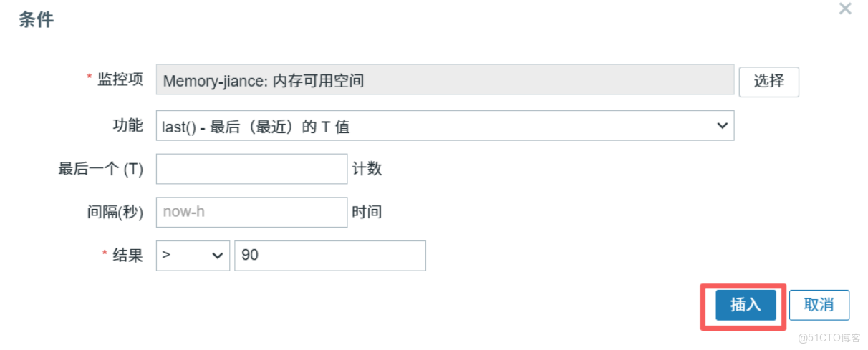Click the 结果 value field containing 90
This screenshot has width=868, height=350.
coord(330,256)
